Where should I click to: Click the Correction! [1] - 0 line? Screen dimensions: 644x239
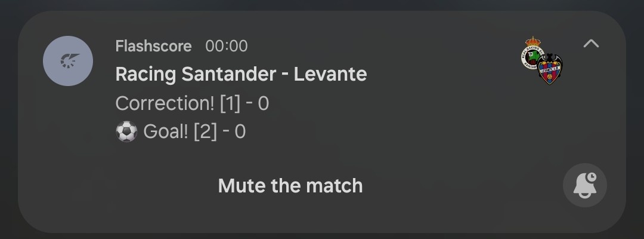click(x=192, y=103)
